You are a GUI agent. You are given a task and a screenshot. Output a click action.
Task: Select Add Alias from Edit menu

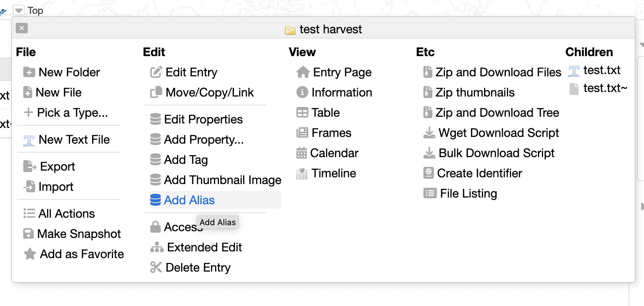click(x=189, y=200)
